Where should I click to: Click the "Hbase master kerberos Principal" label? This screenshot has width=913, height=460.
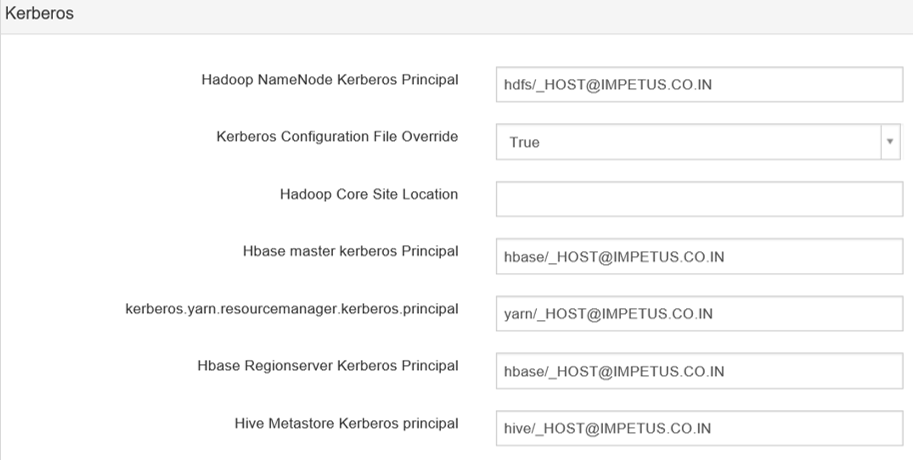click(x=350, y=251)
